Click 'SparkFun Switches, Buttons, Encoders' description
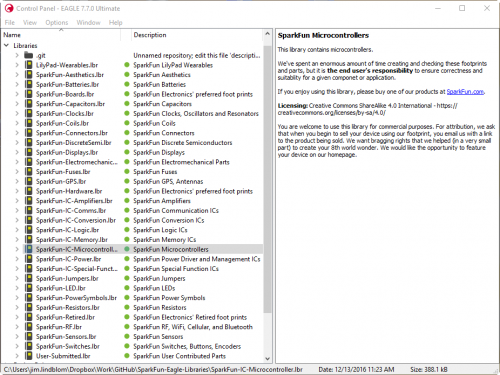 coord(187,346)
